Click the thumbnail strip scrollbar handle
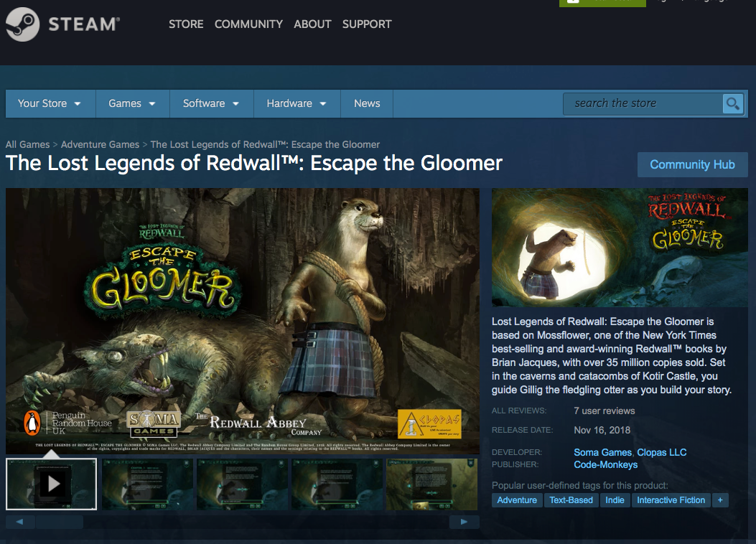The width and height of the screenshot is (756, 544). 60,522
